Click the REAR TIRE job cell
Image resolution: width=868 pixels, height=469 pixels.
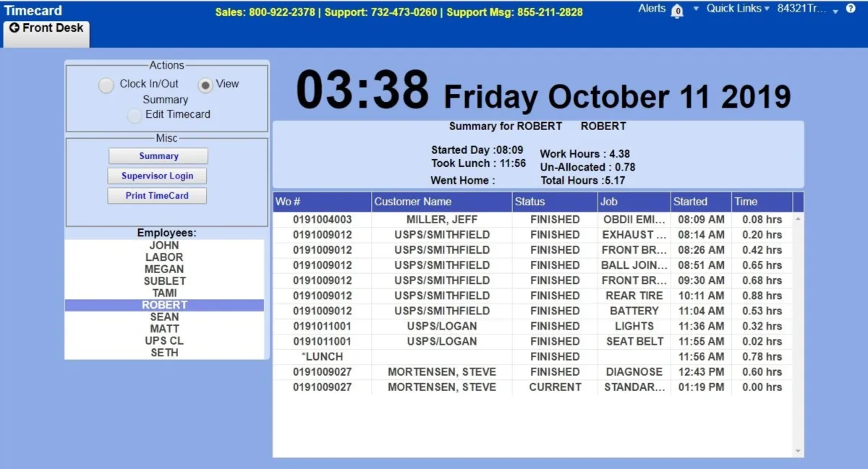[634, 296]
